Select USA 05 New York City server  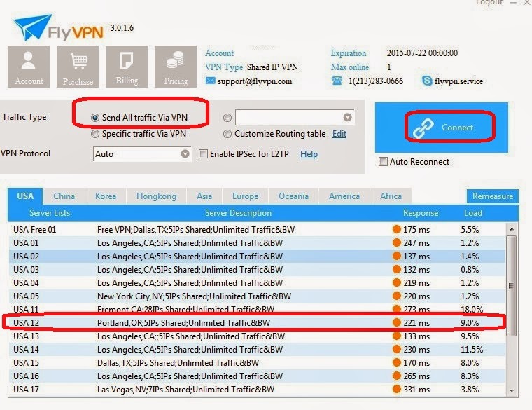257,296
